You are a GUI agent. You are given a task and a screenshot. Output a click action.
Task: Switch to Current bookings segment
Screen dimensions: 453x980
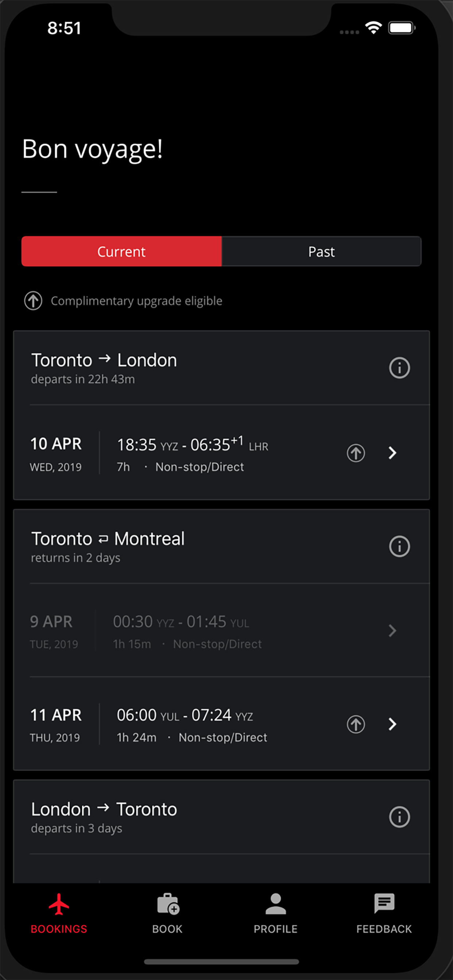point(121,252)
